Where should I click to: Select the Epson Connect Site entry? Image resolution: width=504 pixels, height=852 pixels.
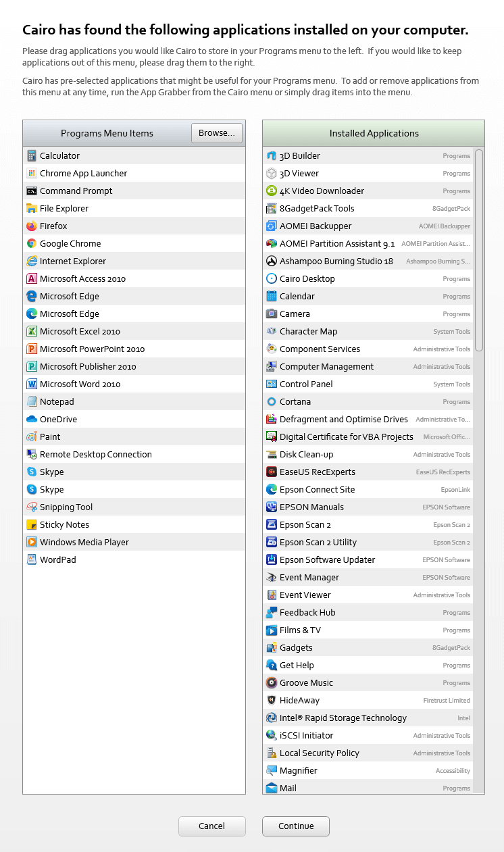[368, 490]
